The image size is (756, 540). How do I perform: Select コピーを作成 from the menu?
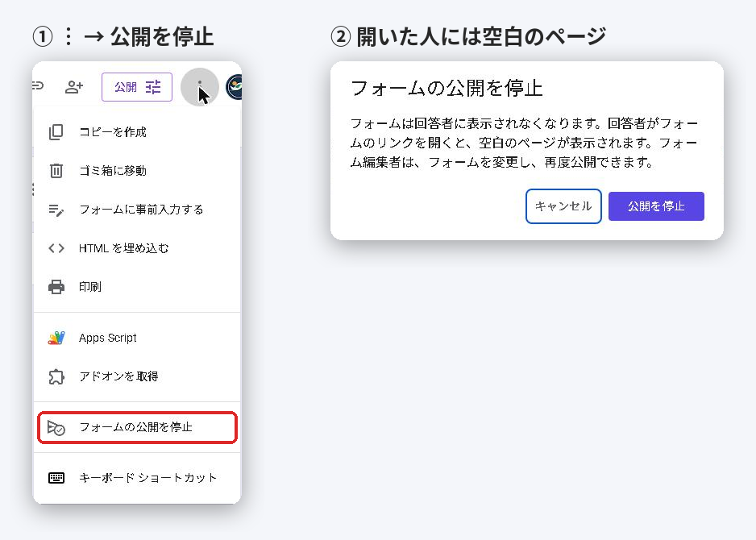(x=137, y=132)
